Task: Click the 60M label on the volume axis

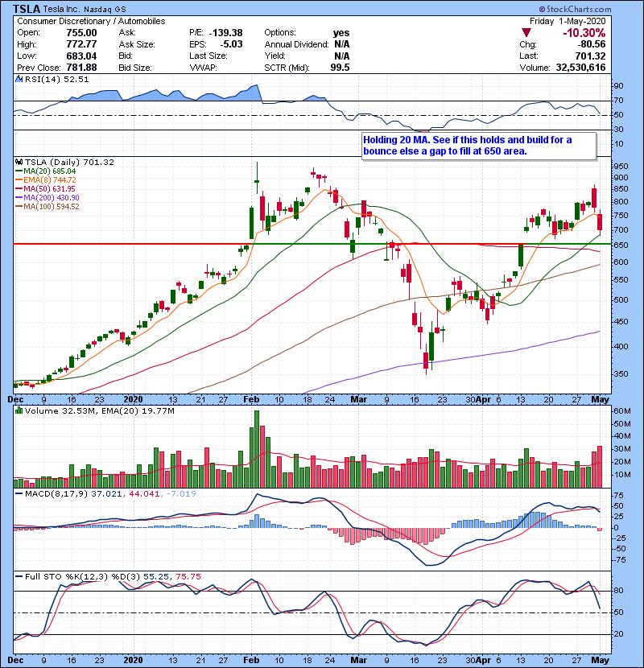Action: point(621,411)
